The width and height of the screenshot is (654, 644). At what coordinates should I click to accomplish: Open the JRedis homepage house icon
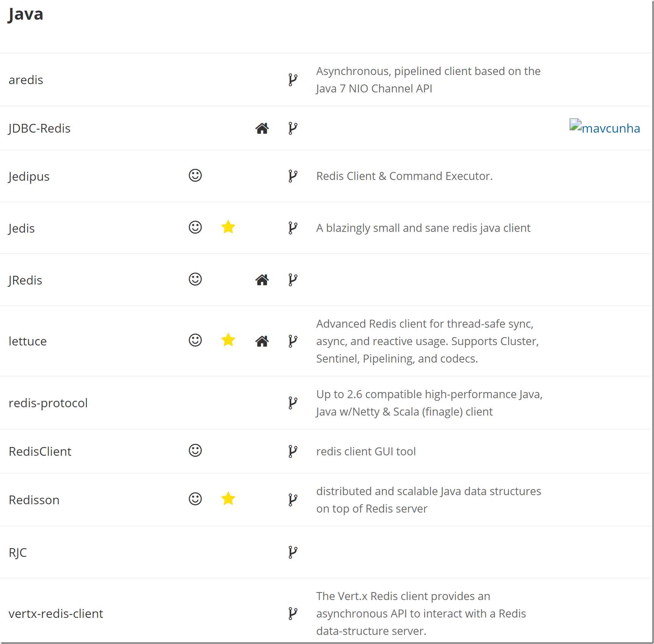[262, 280]
